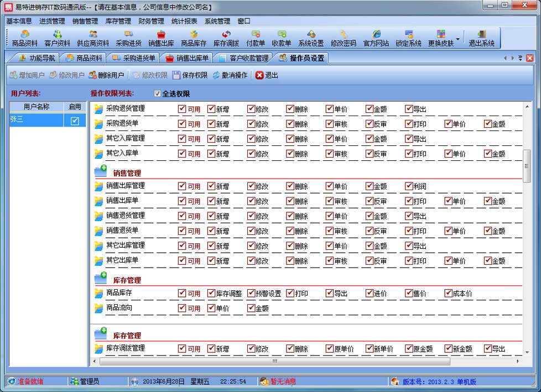The image size is (541, 392).
Task: Collapse the 销售管理 permission group
Action: click(x=100, y=172)
